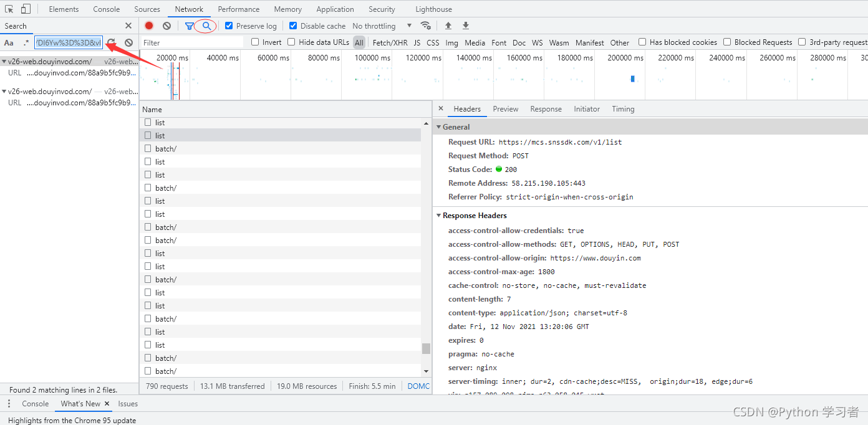Open the No throttling dropdown

tap(382, 26)
